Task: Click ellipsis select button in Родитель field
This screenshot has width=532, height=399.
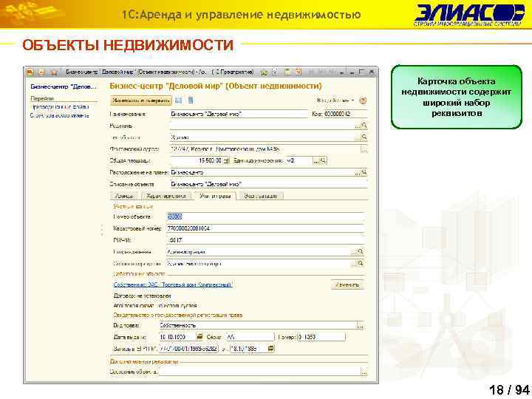Action: point(358,126)
